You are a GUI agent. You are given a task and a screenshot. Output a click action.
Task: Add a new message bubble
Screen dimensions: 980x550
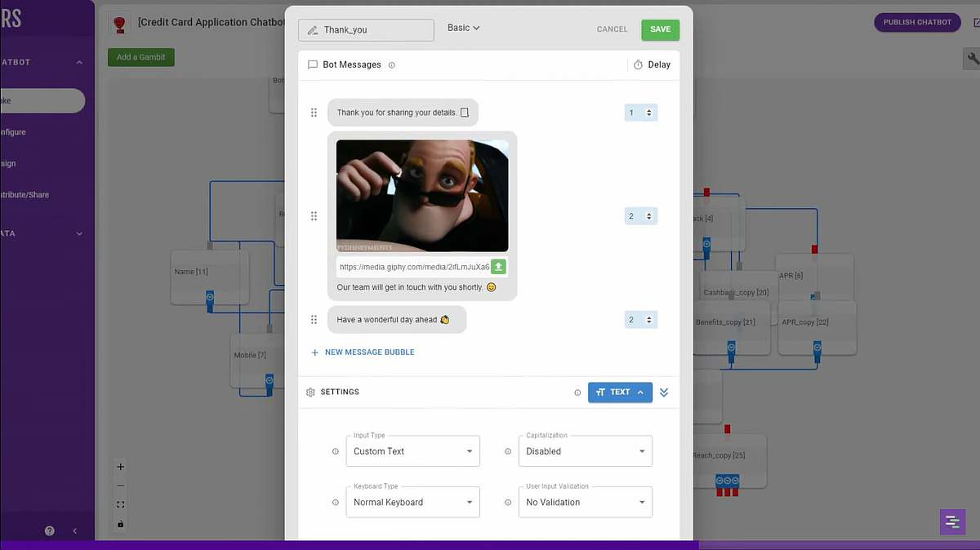coord(363,353)
